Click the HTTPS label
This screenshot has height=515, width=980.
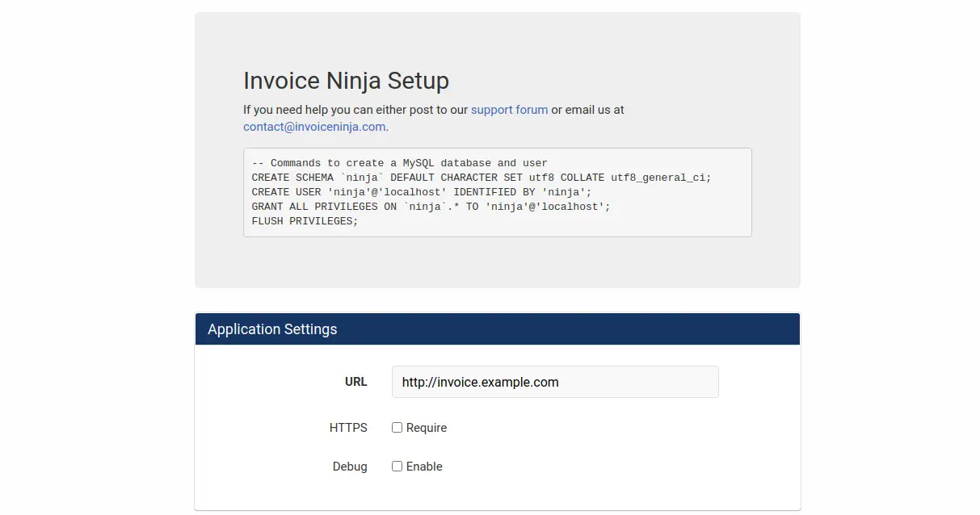pyautogui.click(x=348, y=428)
